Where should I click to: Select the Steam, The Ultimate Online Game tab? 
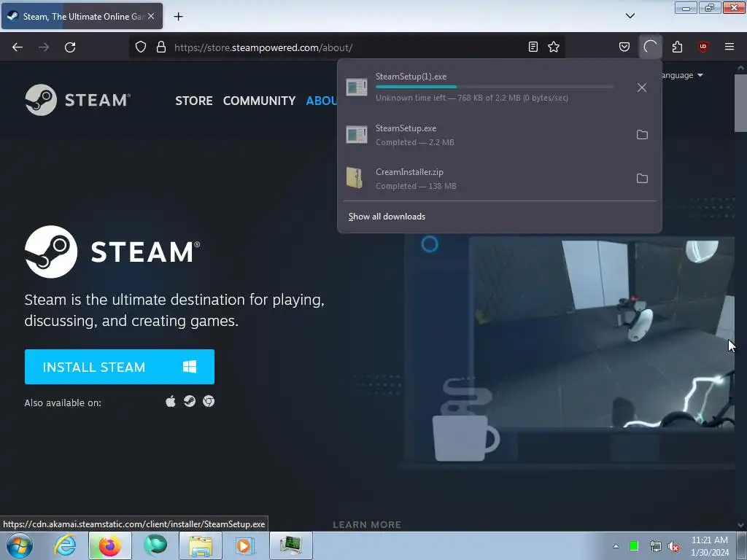(82, 16)
